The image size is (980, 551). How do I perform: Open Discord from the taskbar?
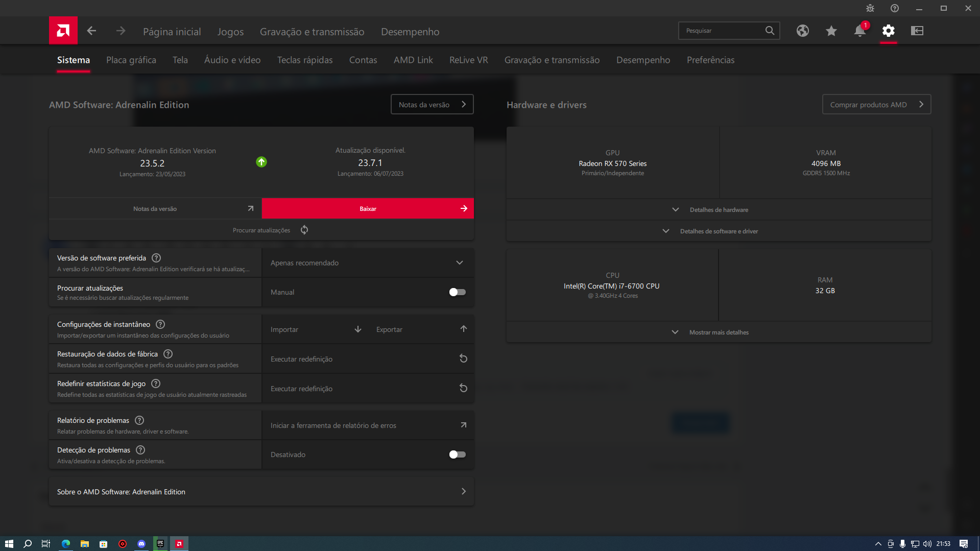click(141, 544)
